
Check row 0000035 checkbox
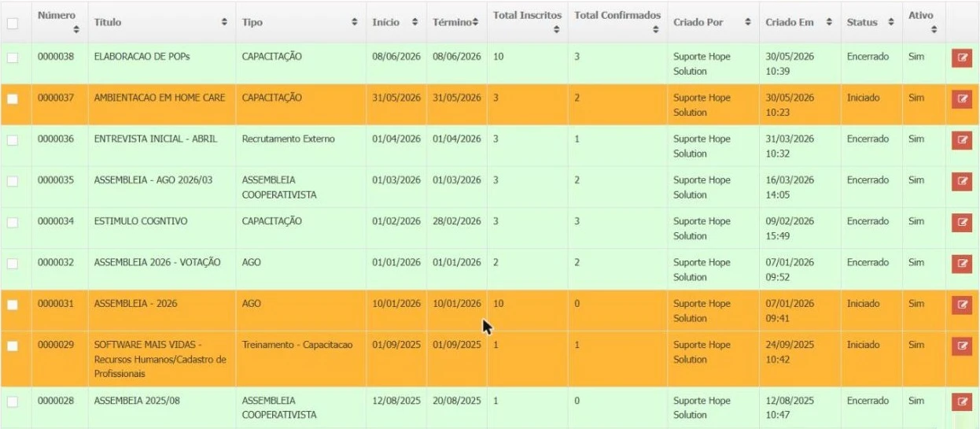12,180
